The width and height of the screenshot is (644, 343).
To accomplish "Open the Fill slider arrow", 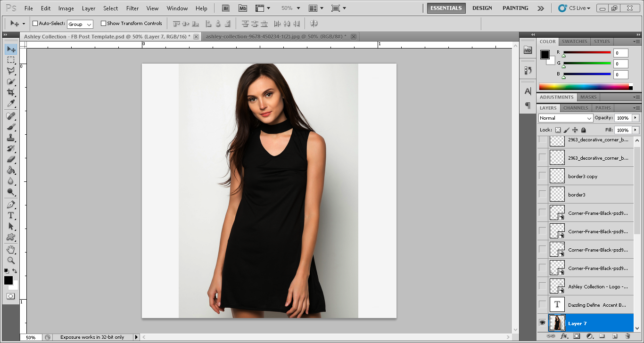I will click(636, 130).
